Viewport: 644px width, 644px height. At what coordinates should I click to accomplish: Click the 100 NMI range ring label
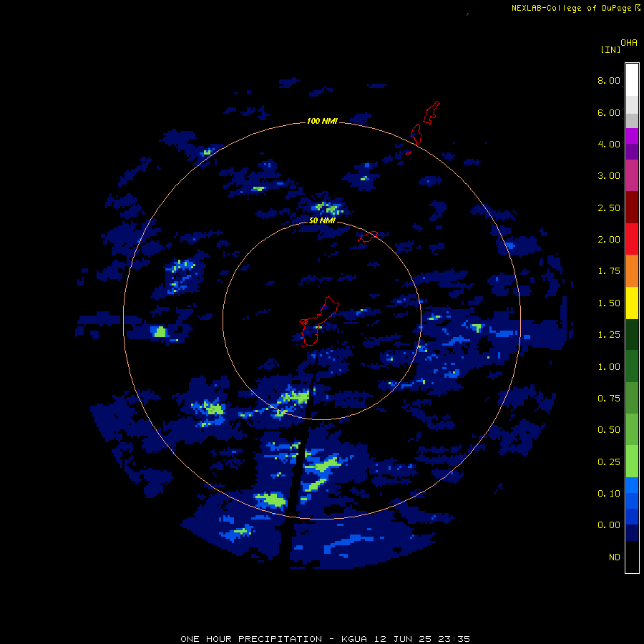point(322,121)
